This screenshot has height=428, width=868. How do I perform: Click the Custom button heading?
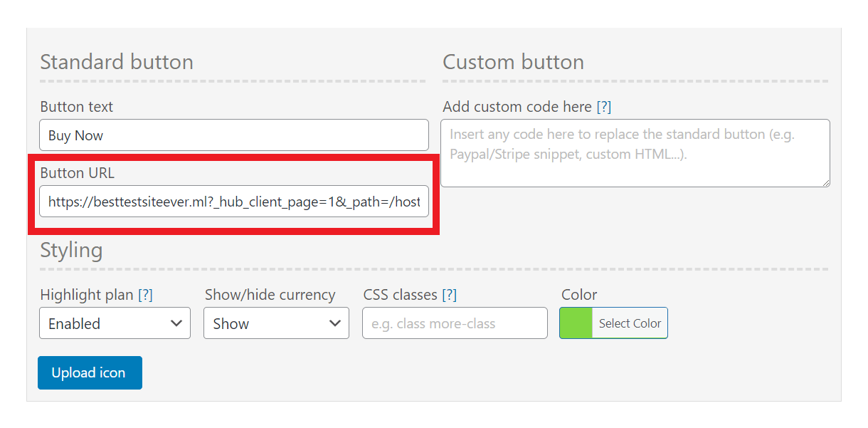[x=513, y=62]
